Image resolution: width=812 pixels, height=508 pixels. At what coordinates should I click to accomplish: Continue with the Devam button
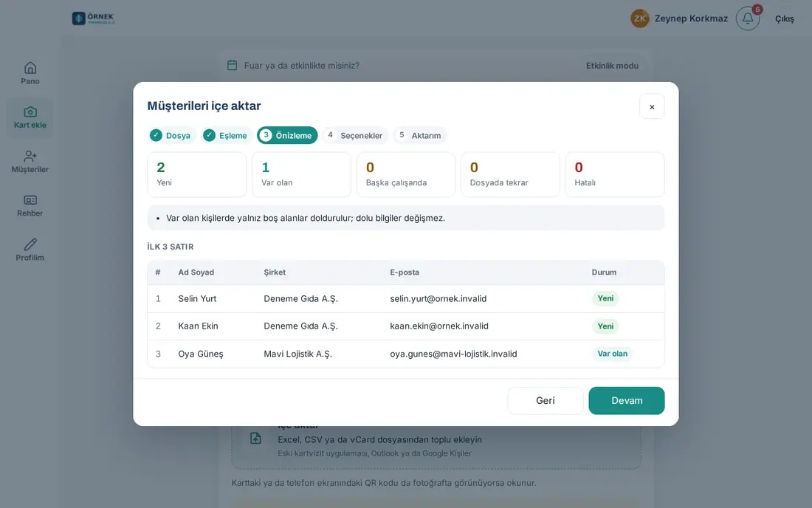(x=627, y=401)
